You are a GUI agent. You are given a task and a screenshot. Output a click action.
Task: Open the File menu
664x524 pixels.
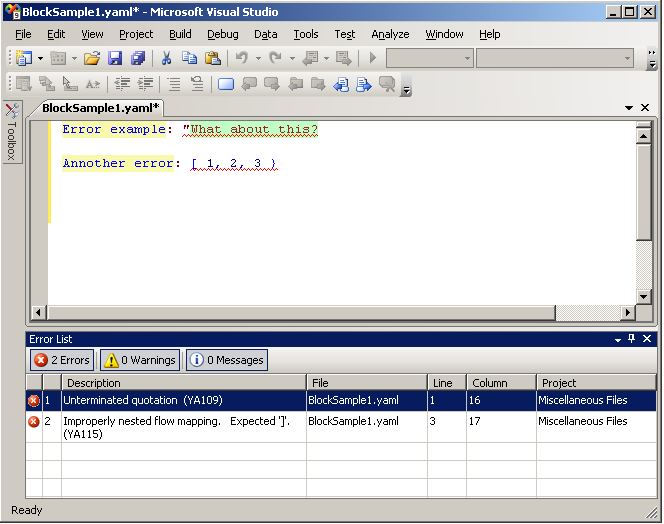[x=23, y=34]
